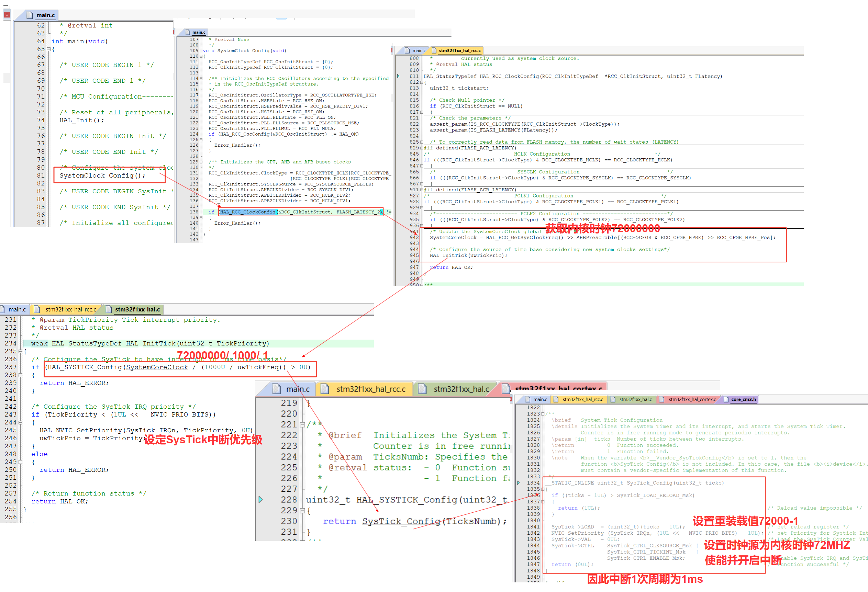Switch to the core_cm3.h tab

(740, 399)
